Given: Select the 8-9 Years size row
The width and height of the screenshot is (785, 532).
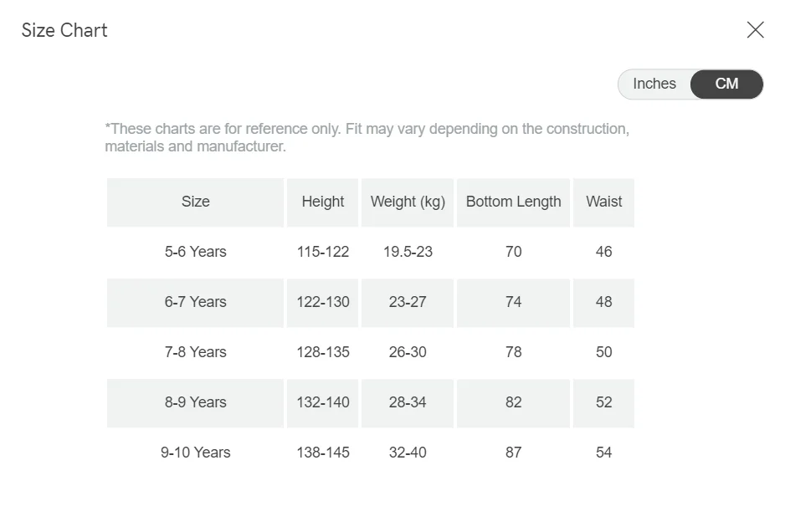Looking at the screenshot, I should coord(195,402).
